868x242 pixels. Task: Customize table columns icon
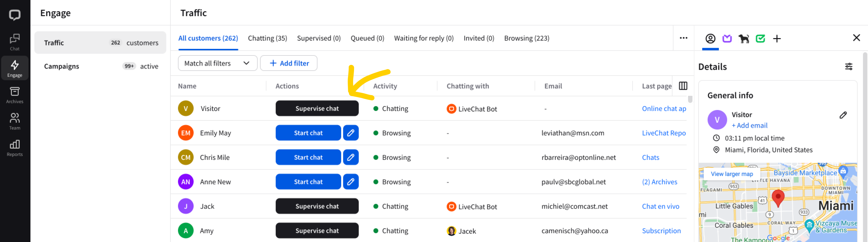(683, 86)
